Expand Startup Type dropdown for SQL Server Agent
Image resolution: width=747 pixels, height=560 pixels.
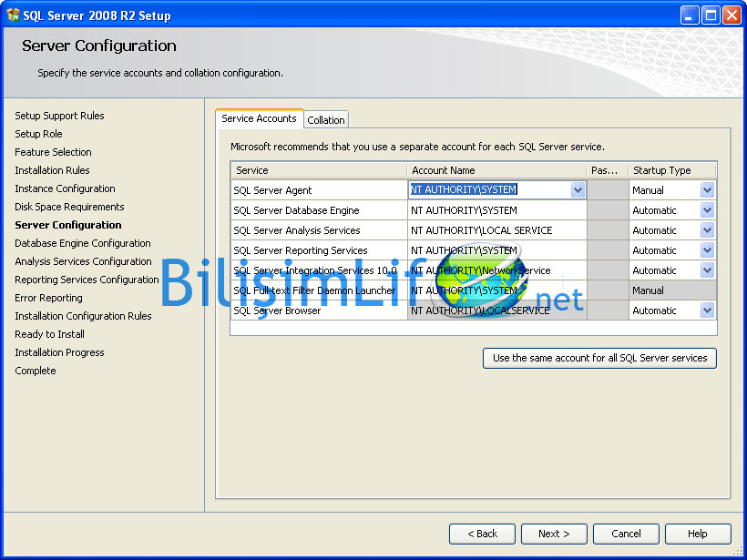pos(707,190)
